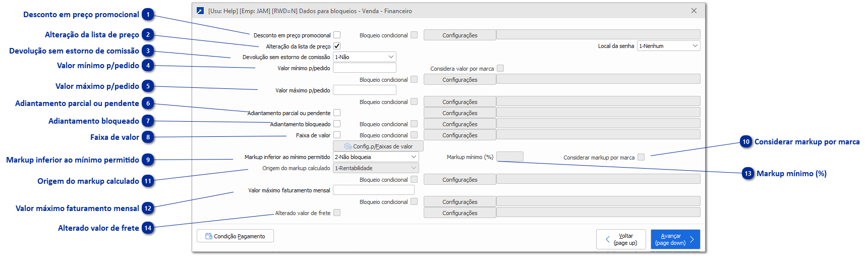This screenshot has height=260, width=868.
Task: Tick Bloqueio condicional directly below Valor máximo p/pedido
Action: click(x=414, y=101)
